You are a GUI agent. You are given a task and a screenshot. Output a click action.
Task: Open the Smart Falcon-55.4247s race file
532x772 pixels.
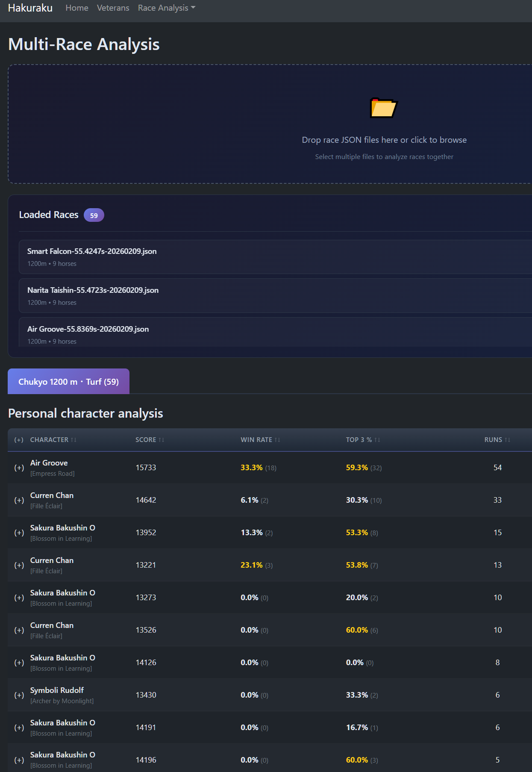[275, 257]
